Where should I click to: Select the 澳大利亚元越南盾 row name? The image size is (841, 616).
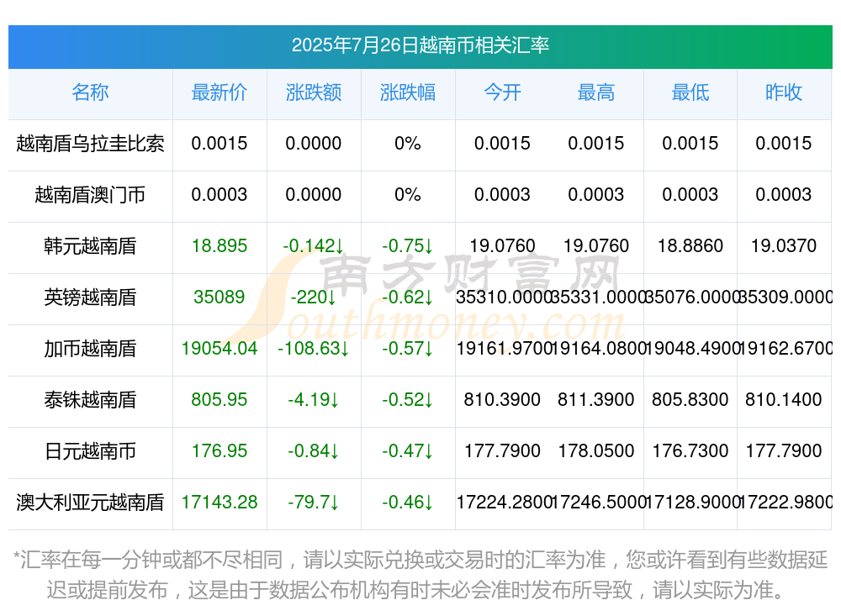[x=90, y=503]
